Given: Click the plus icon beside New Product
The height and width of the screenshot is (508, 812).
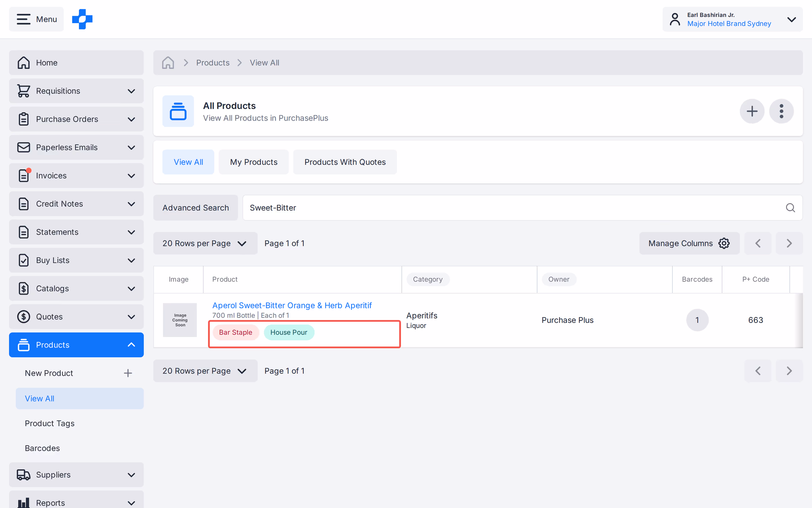Looking at the screenshot, I should click(128, 373).
